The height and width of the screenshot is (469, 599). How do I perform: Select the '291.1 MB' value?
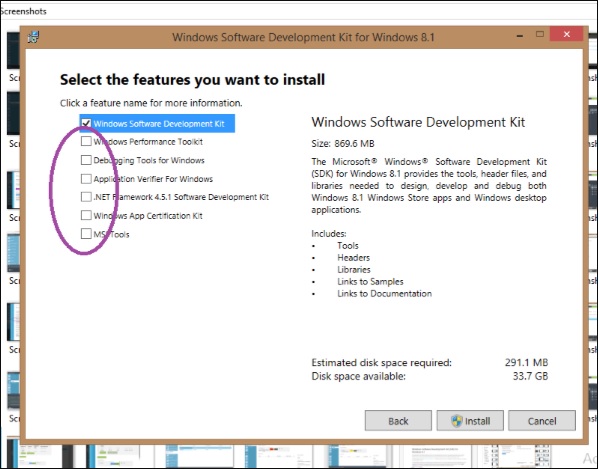[x=526, y=362]
